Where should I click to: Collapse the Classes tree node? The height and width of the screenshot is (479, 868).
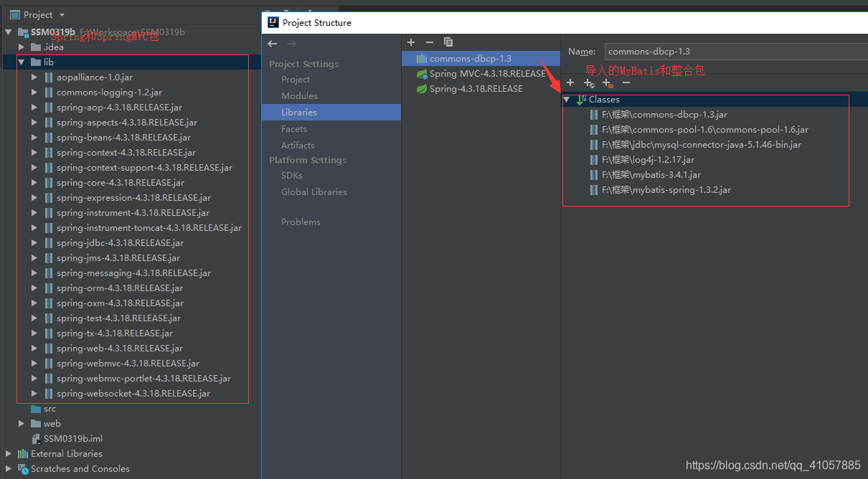(567, 100)
